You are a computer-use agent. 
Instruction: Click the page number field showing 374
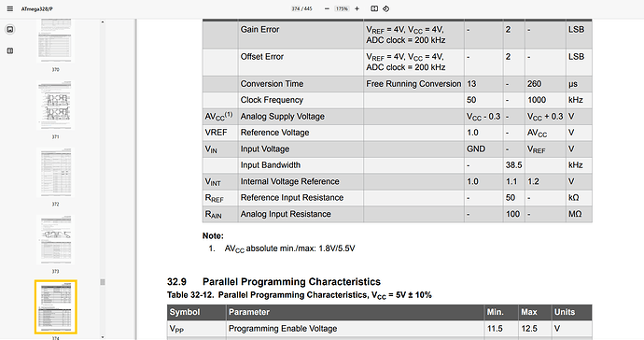(295, 8)
